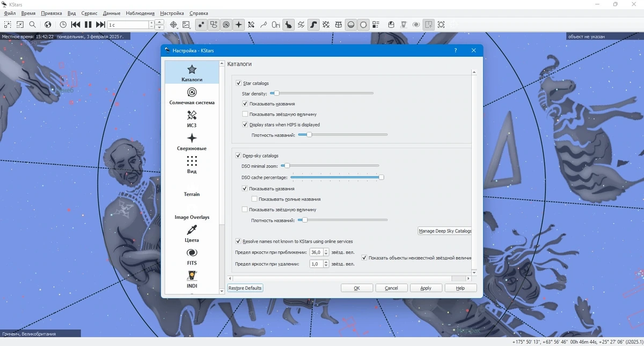Toggle equatorial coordinate grid icon
This screenshot has height=346, width=644.
(326, 24)
